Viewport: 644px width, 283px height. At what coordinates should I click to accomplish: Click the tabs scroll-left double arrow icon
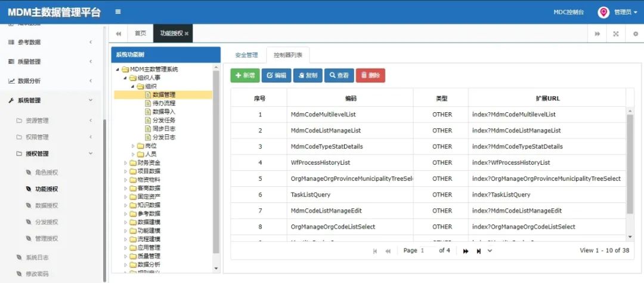[x=118, y=33]
